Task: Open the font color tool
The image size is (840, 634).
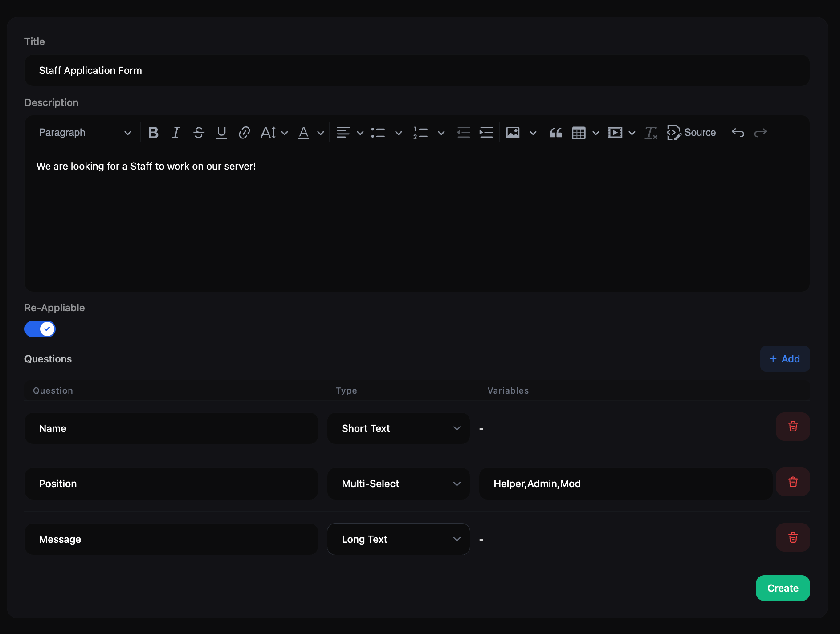Action: click(304, 133)
